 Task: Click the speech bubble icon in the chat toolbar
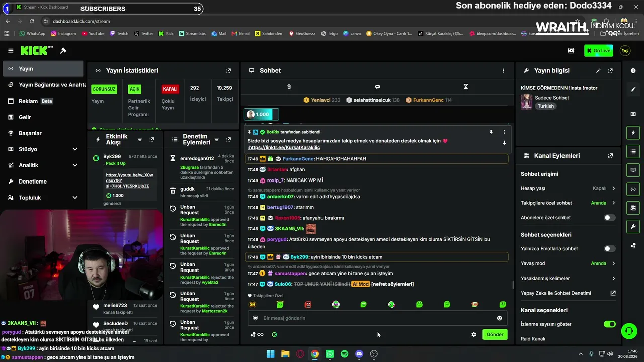click(377, 87)
